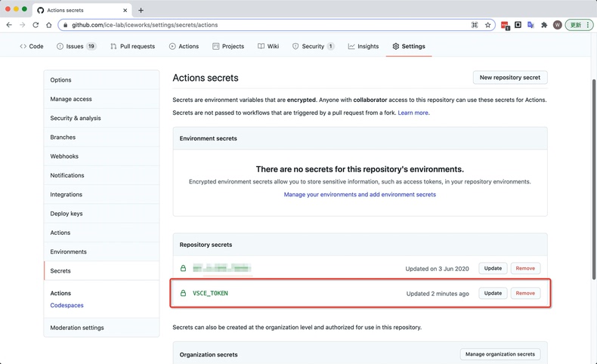597x364 pixels.
Task: Remove the VSCE_TOKEN secret
Action: [525, 293]
